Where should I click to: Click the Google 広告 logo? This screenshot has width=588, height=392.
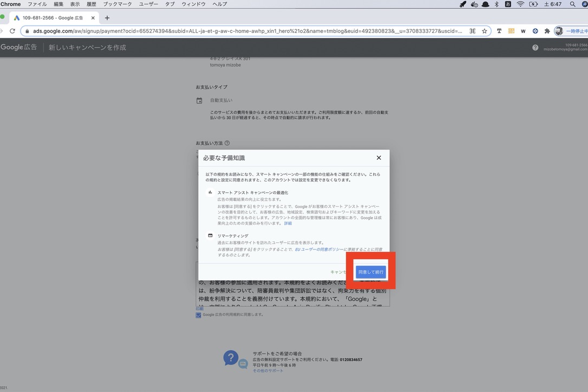tap(19, 47)
